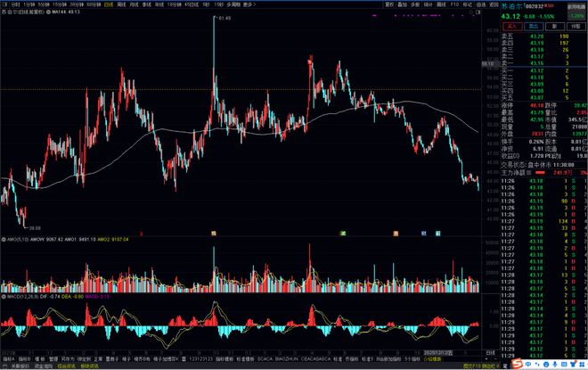Toggle 复权 price adjustment
This screenshot has width=588, height=370.
coord(364,4)
